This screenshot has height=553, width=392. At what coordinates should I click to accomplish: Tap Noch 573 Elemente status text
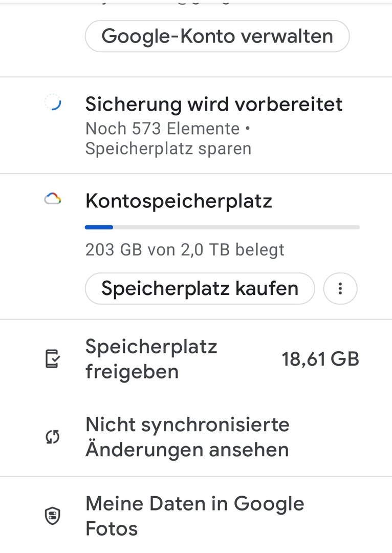(x=163, y=129)
